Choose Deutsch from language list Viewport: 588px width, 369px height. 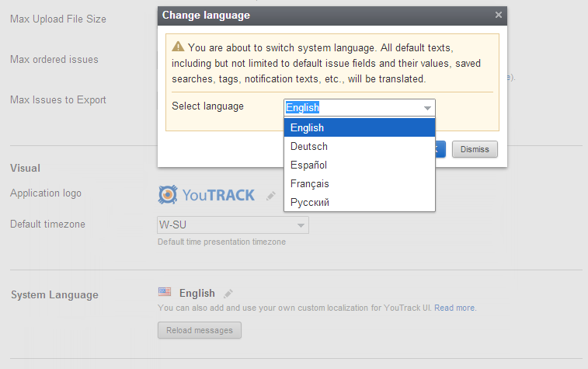coord(360,146)
